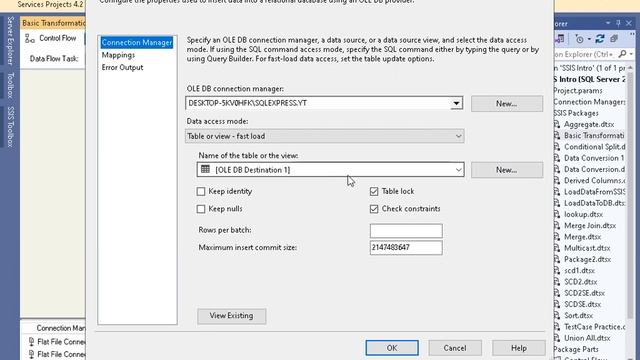
Task: Click the Sort.dtsx package file icon
Action: pos(557,315)
